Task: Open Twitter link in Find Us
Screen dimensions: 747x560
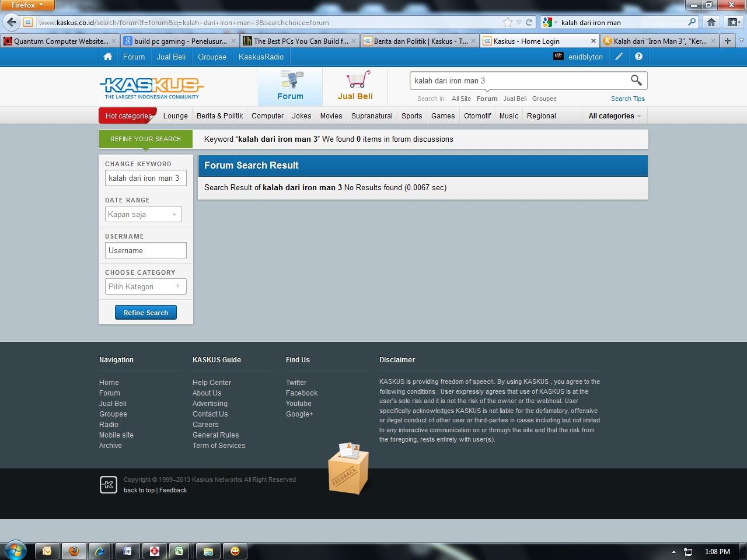Action: coord(296,383)
